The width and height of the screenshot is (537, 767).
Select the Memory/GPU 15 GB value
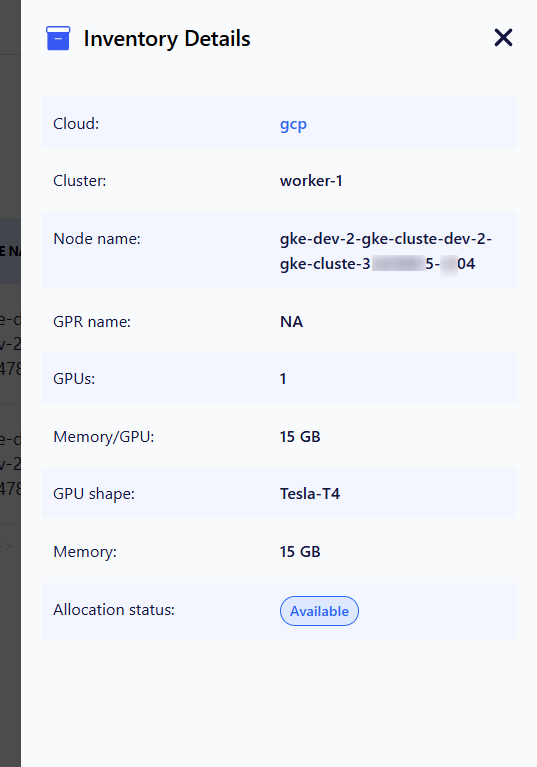click(300, 436)
